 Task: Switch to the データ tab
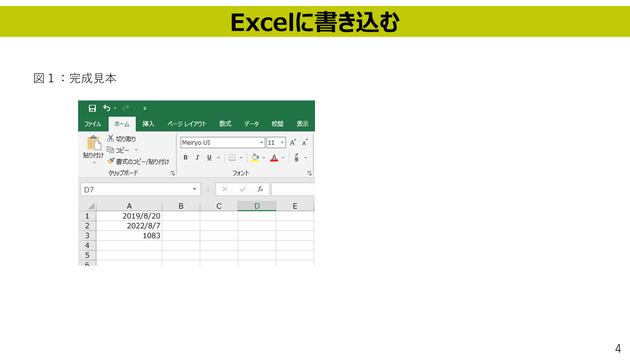coord(251,124)
